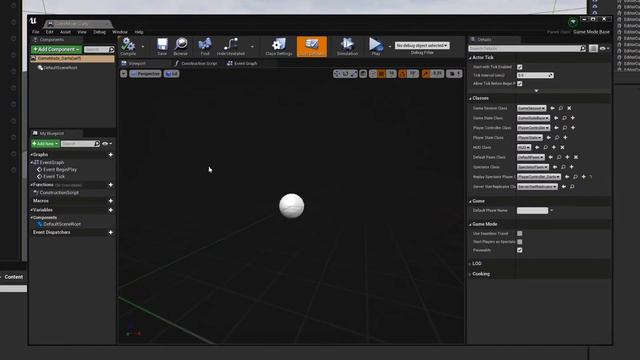640x360 pixels.
Task: Open the Find tool
Action: 205,46
